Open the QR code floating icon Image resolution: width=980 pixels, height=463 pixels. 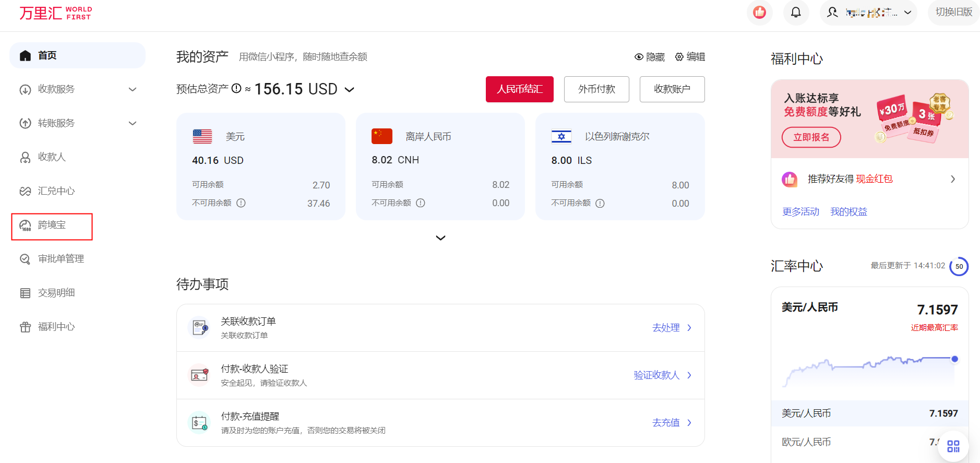coord(953,446)
